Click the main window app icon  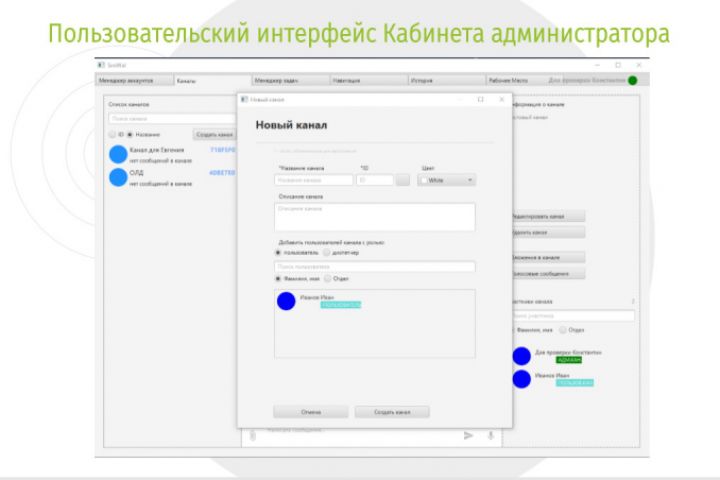coord(101,65)
